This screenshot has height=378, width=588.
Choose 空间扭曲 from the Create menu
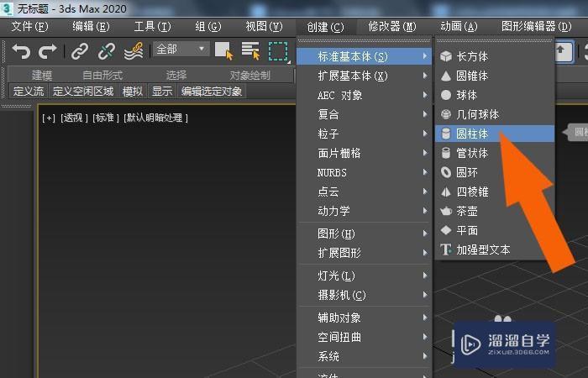tap(364, 337)
